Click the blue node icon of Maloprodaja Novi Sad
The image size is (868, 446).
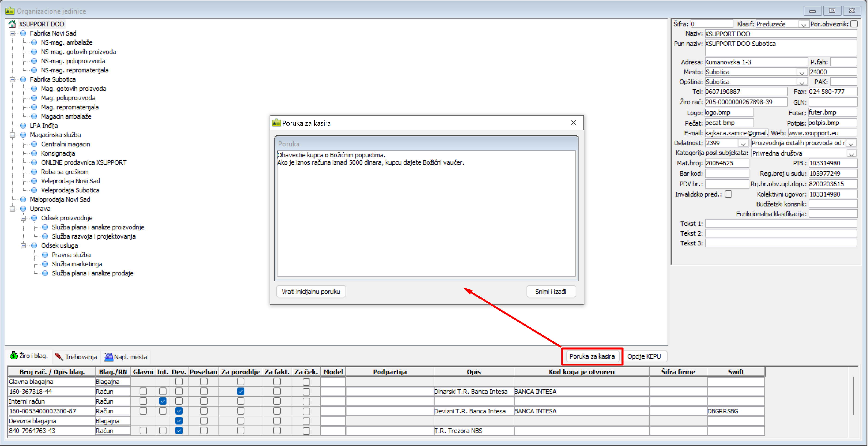pos(23,200)
